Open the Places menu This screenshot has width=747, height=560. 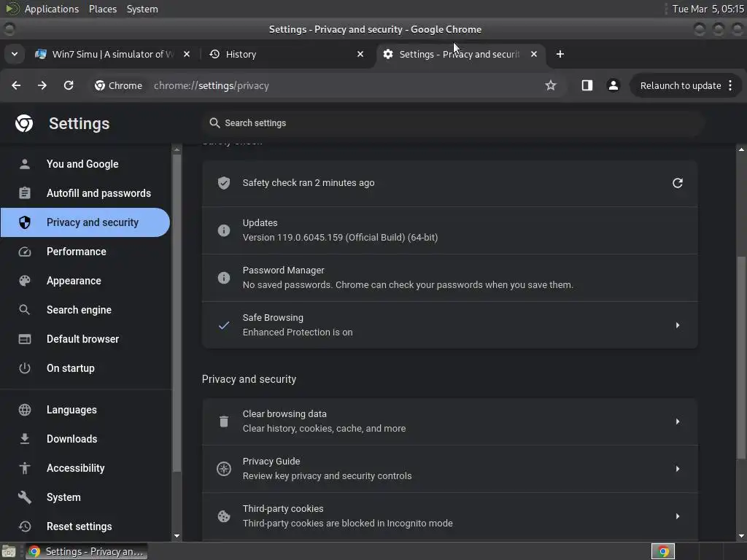coord(103,9)
